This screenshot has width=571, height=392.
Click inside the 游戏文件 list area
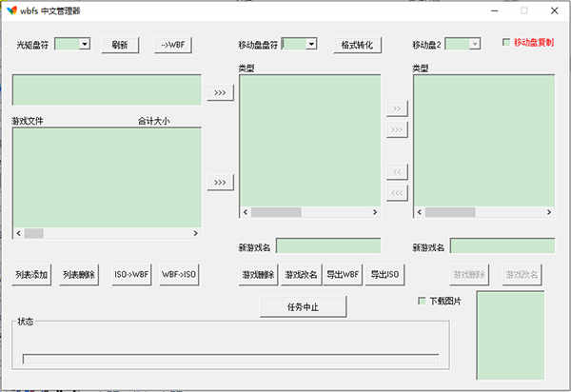pyautogui.click(x=107, y=178)
